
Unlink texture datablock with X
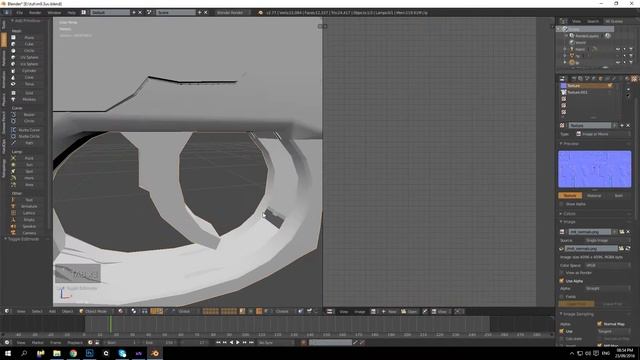(628, 125)
